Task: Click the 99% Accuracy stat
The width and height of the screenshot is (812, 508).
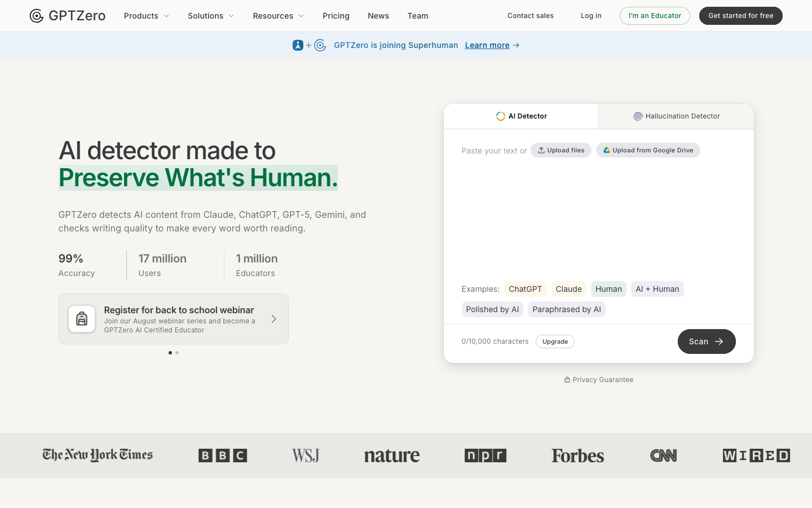Action: point(77,265)
